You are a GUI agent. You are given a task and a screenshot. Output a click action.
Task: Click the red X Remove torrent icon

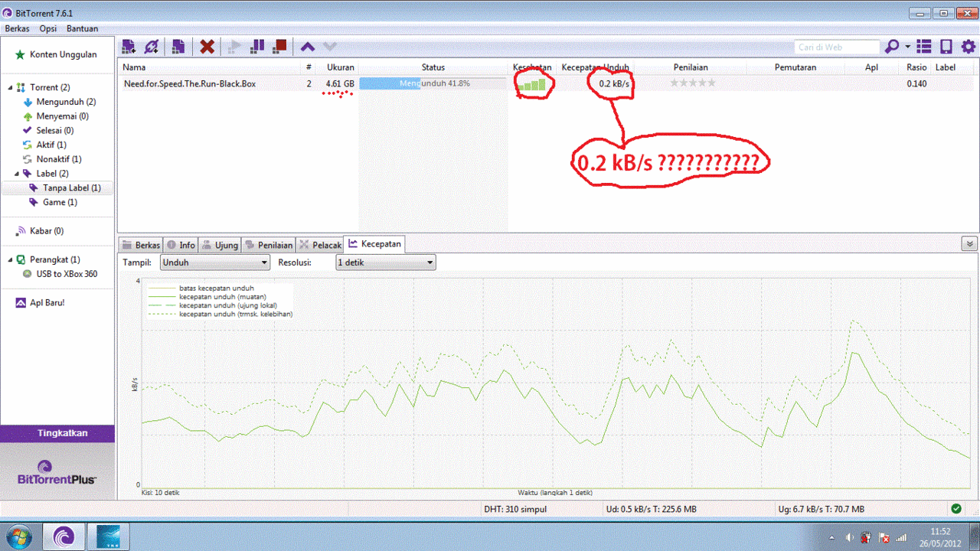(207, 47)
